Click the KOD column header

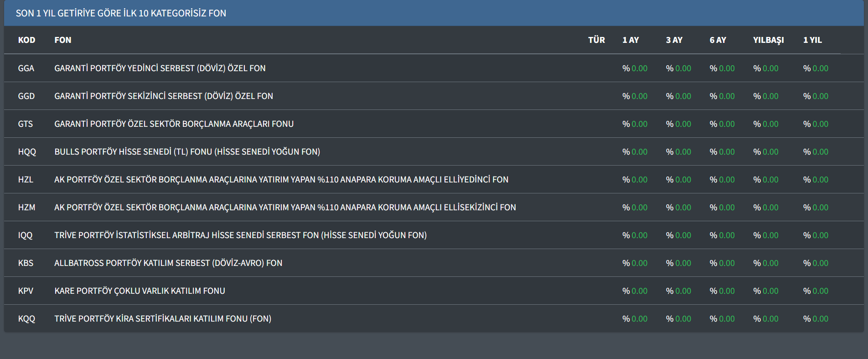click(26, 40)
